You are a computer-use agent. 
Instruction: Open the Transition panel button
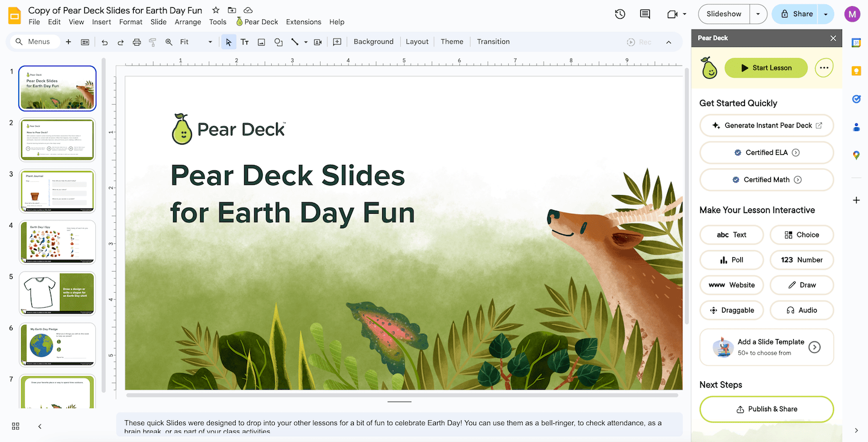(x=493, y=42)
